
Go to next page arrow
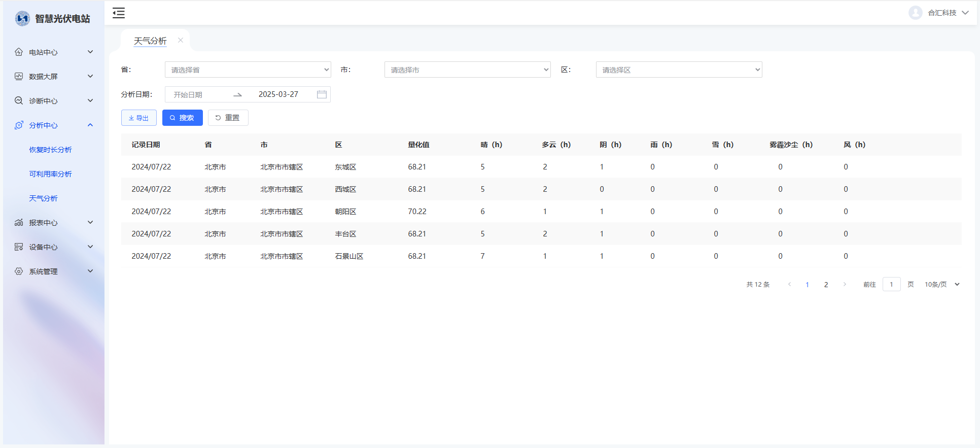(x=845, y=285)
